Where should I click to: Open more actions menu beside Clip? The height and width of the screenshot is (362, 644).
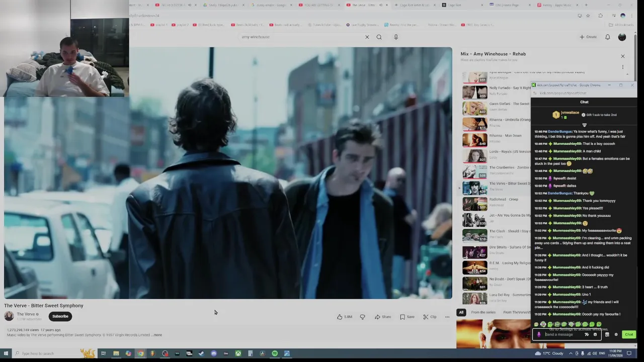pos(447,317)
